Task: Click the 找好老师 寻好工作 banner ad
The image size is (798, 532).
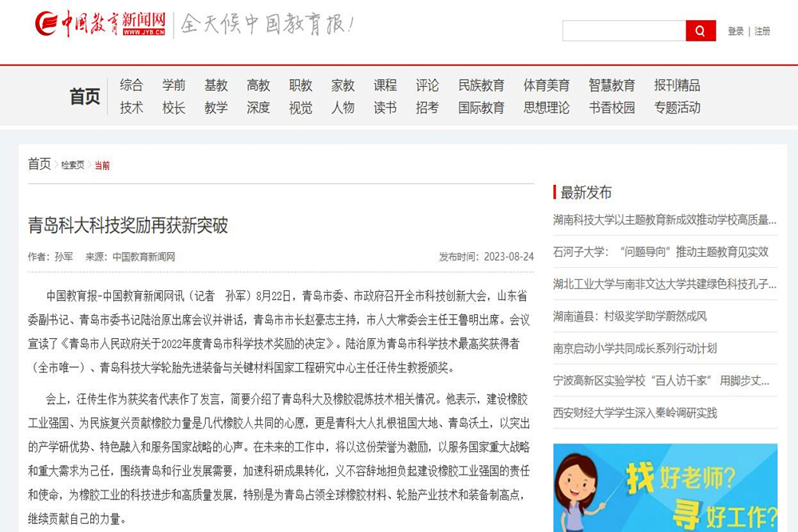Action: click(x=665, y=487)
